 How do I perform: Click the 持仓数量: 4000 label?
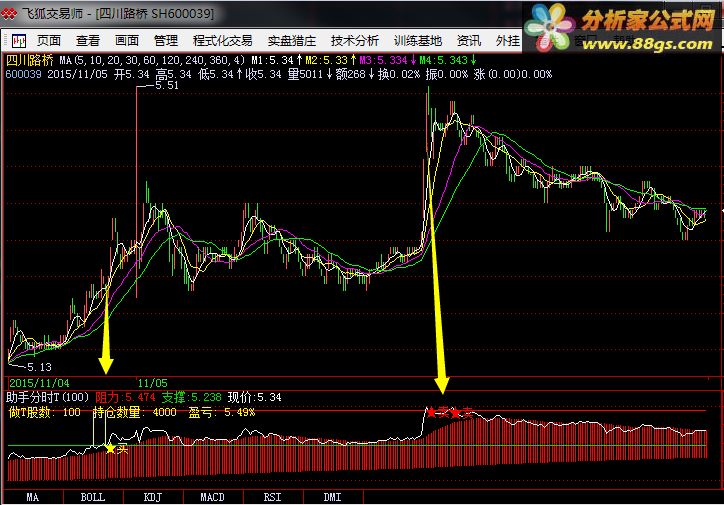134,412
